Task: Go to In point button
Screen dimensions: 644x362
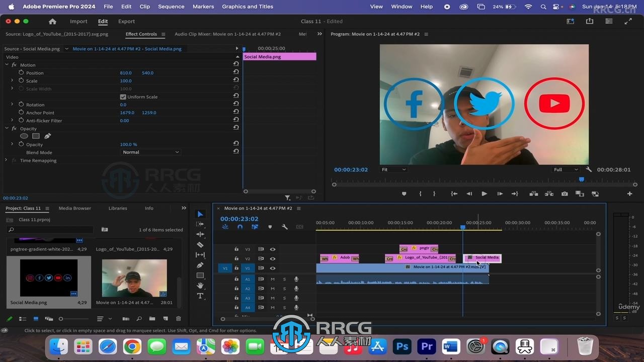Action: 454,194
